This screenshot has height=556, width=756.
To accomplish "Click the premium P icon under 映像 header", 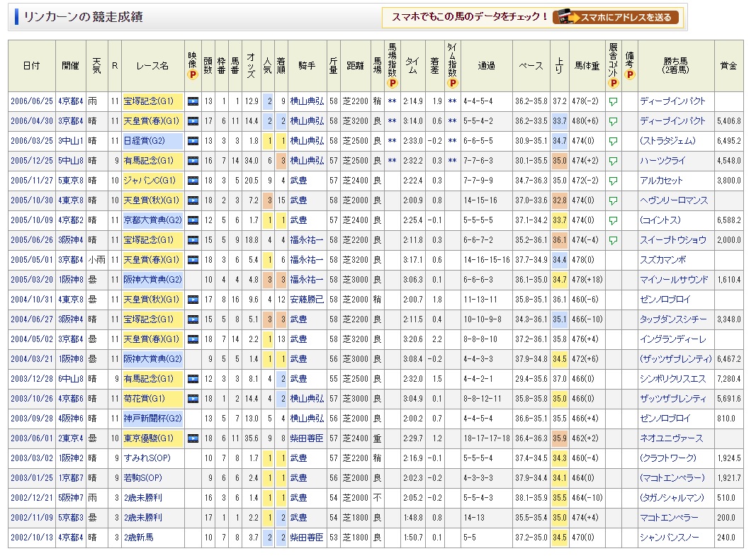I will (193, 74).
